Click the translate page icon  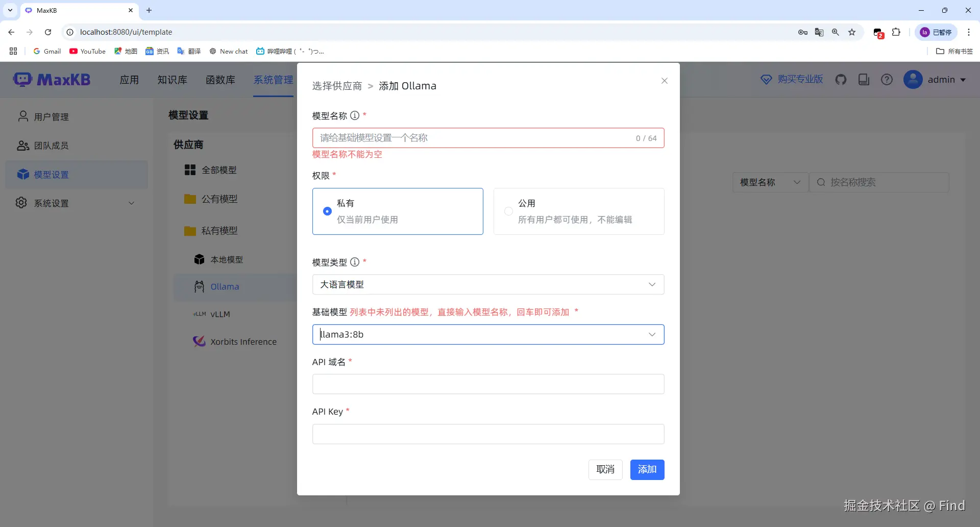(x=819, y=32)
